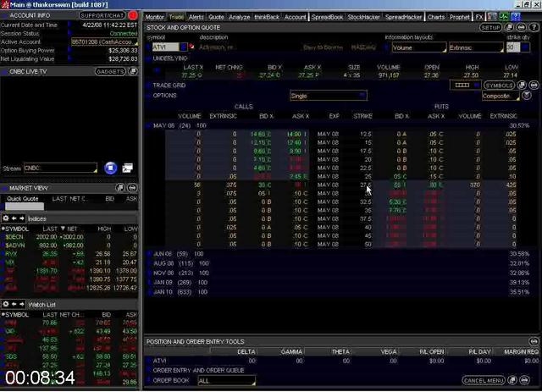This screenshot has height=392, width=542.
Task: Toggle the TRADE GRID section
Action: (x=149, y=85)
